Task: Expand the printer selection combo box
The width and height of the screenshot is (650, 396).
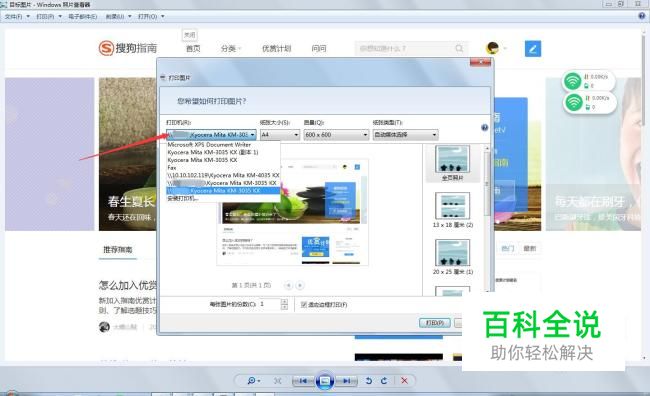Action: click(x=211, y=135)
